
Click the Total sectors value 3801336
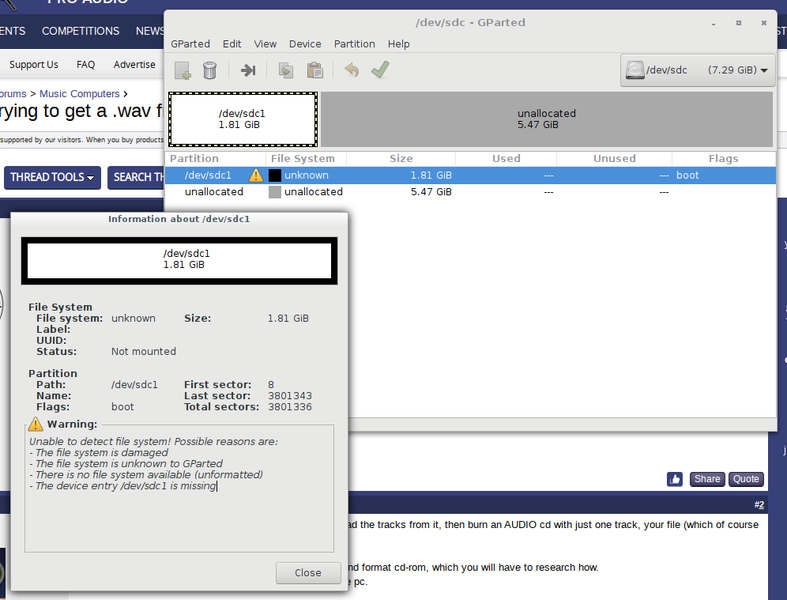pyautogui.click(x=290, y=407)
